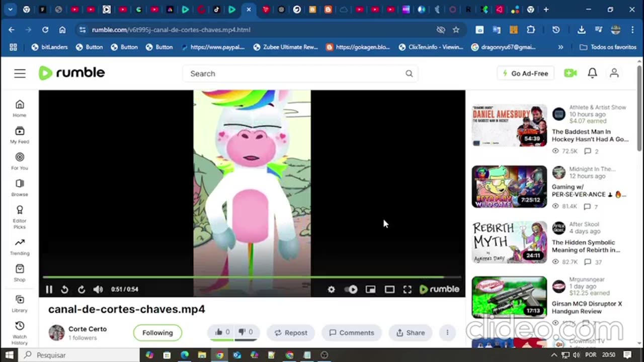The height and width of the screenshot is (362, 644).
Task: Open The Hidden Symbolic Meaning of Rebirth title
Action: coord(586,246)
